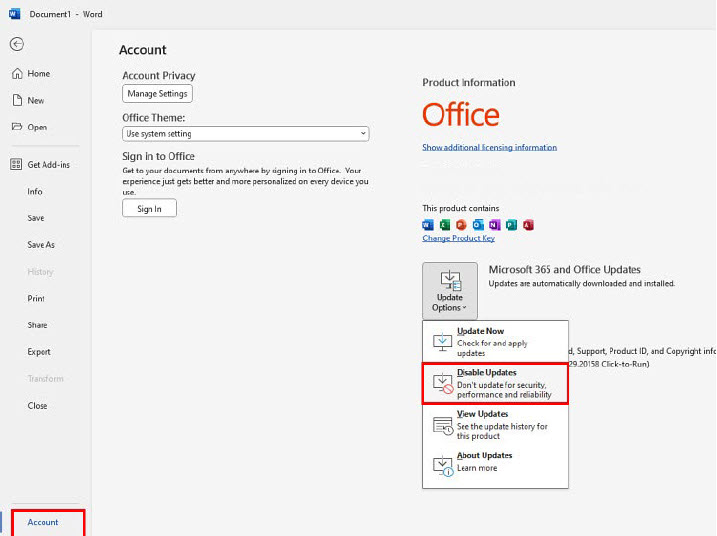The width and height of the screenshot is (717, 536).
Task: Click the 'This product contains' text
Action: (x=460, y=208)
